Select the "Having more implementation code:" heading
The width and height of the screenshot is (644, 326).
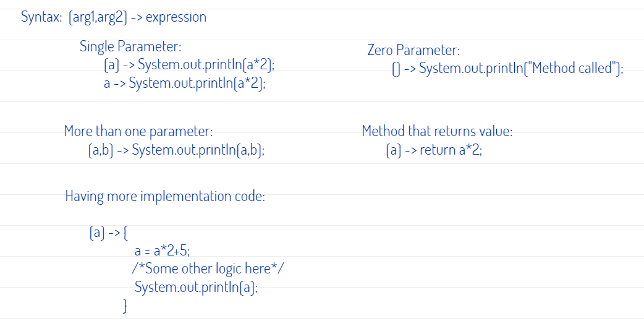165,197
